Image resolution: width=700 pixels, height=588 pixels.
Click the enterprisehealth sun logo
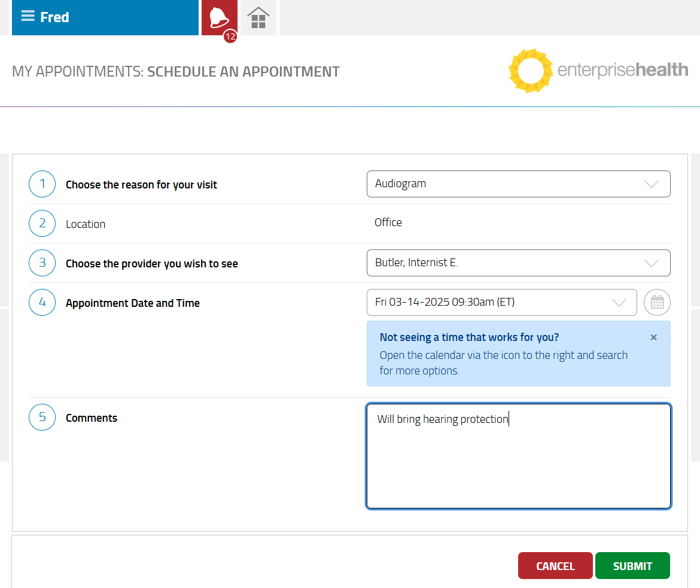[530, 71]
